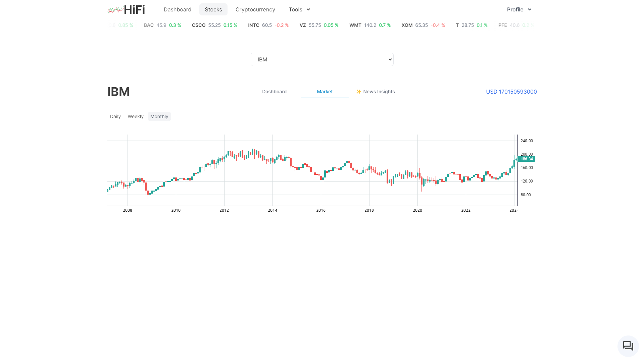
Task: Click the T ticker entry
Action: pyautogui.click(x=472, y=25)
